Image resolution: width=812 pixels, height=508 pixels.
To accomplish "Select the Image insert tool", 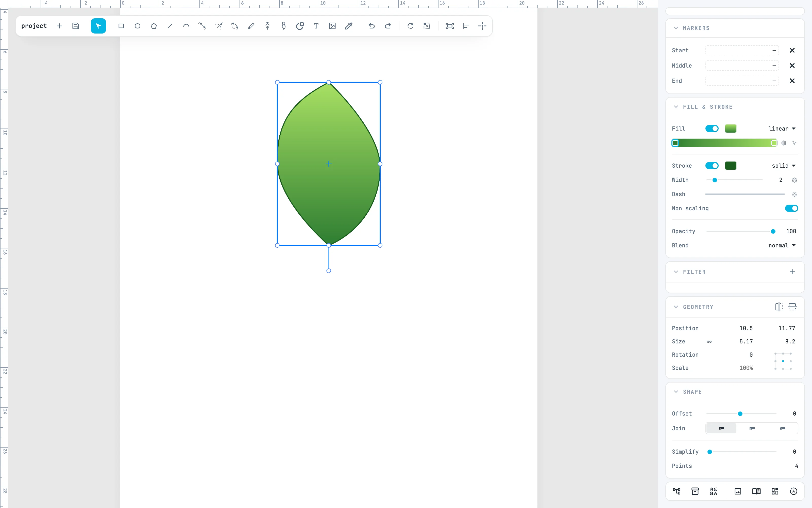I will (332, 26).
